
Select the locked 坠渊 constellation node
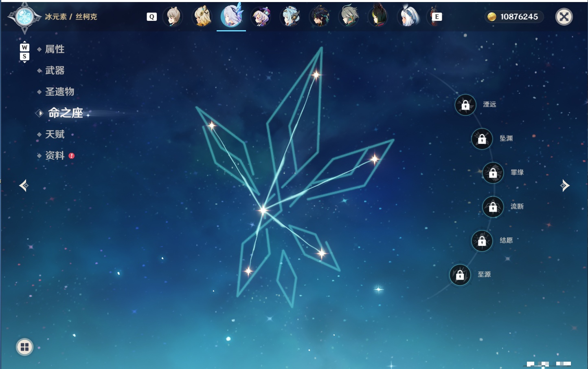482,139
